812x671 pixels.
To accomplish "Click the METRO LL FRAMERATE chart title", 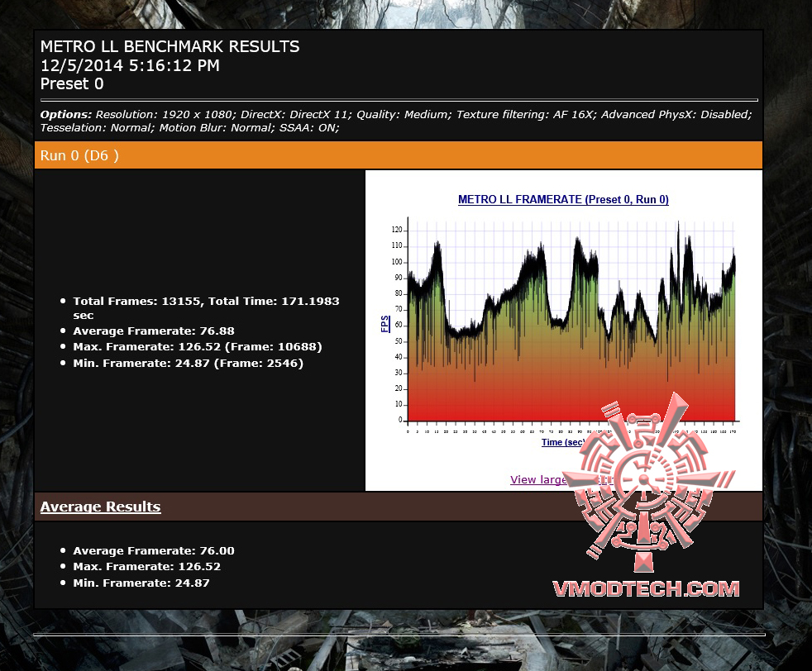I will pyautogui.click(x=563, y=200).
